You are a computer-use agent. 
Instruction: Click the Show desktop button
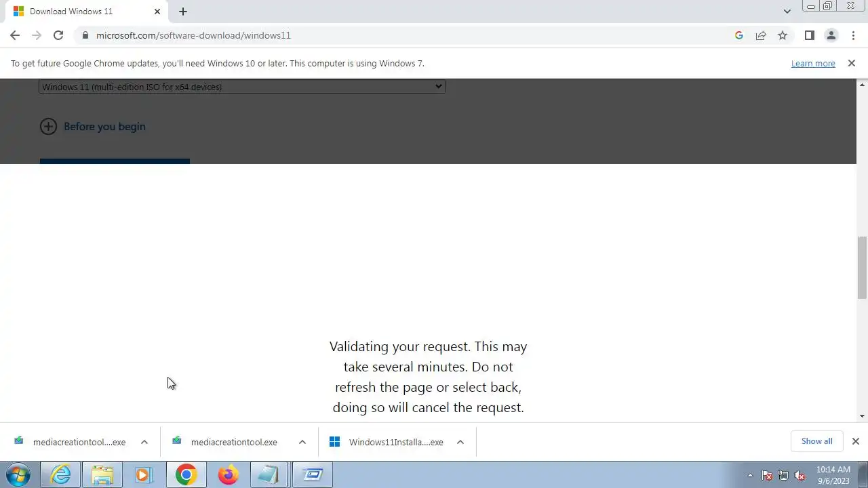pyautogui.click(x=863, y=475)
